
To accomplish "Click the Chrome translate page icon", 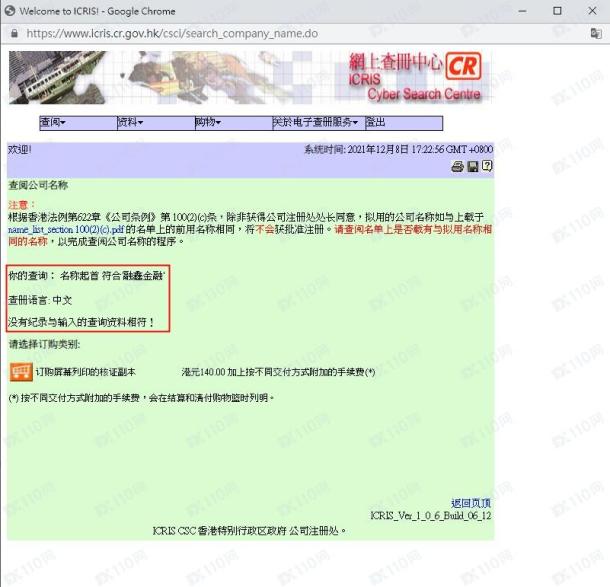I will click(596, 33).
